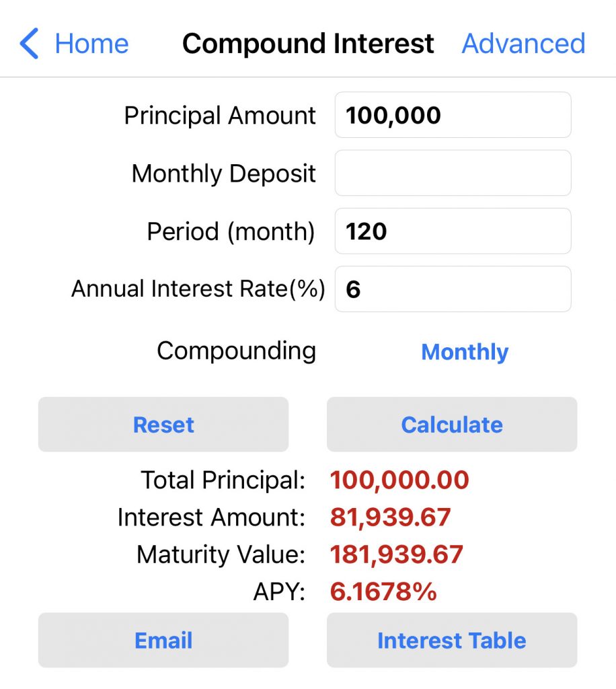This screenshot has width=616, height=689.
Task: Tap the empty Monthly Deposit field
Action: (453, 173)
